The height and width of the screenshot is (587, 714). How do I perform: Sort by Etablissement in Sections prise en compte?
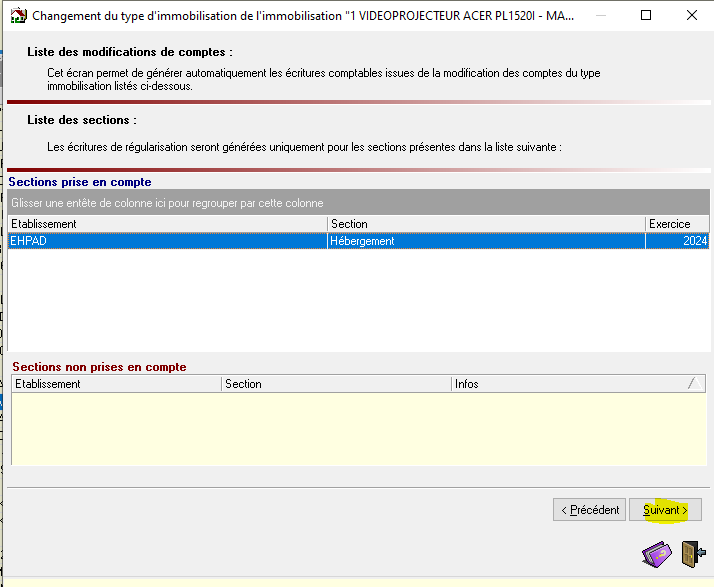point(167,224)
